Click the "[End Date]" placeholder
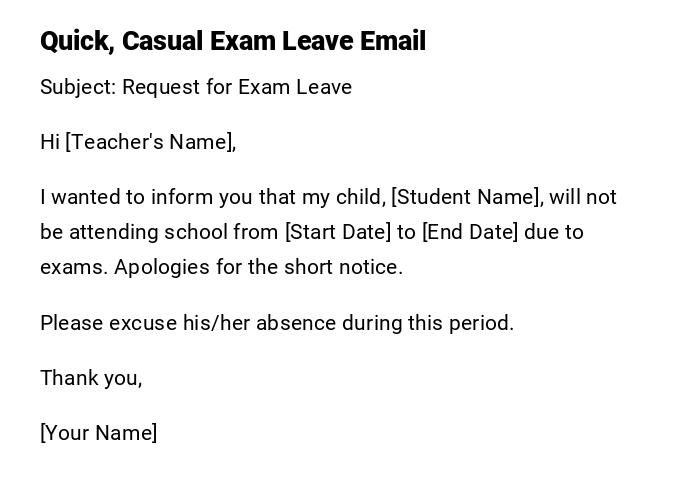The height and width of the screenshot is (495, 700). 470,232
